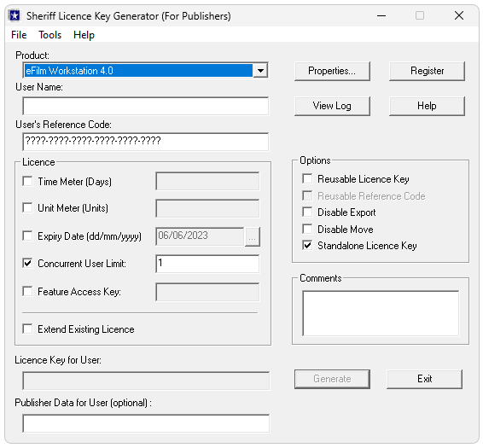Uncheck the Concurrent User Limit checkbox
Viewport: 483px width, 448px height.
point(27,264)
